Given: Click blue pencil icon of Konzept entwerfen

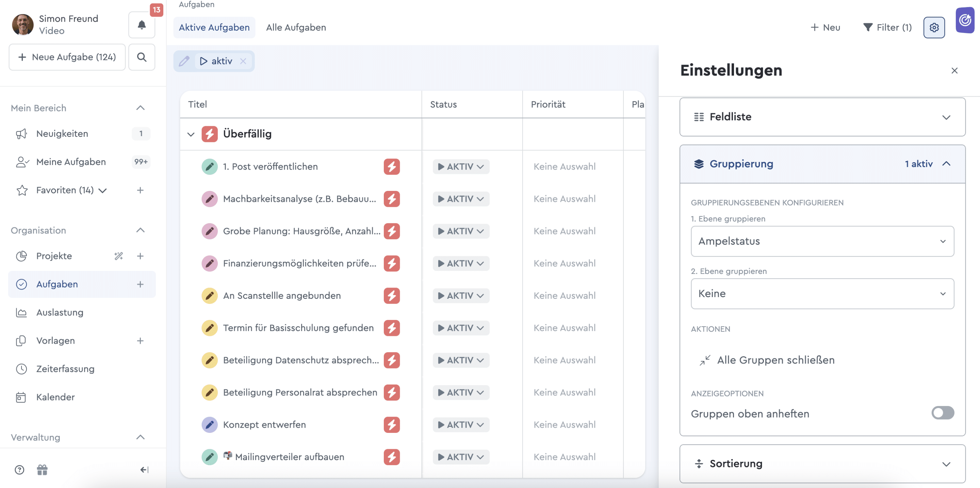Looking at the screenshot, I should (210, 424).
